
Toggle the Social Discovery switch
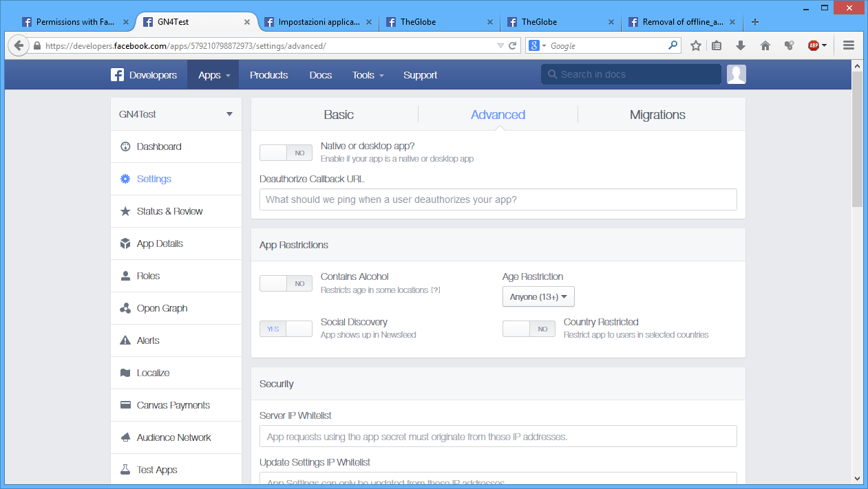click(286, 329)
